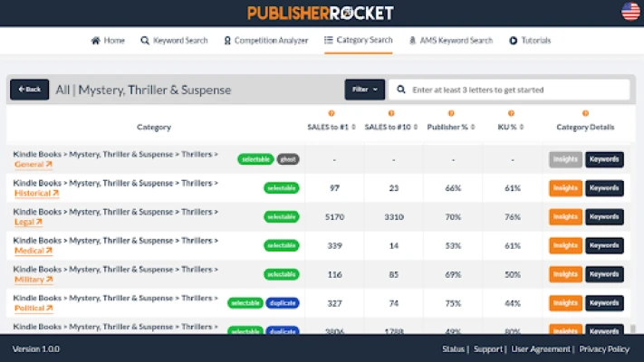Image resolution: width=644 pixels, height=362 pixels.
Task: Click Insights for the Legal category
Action: point(565,217)
